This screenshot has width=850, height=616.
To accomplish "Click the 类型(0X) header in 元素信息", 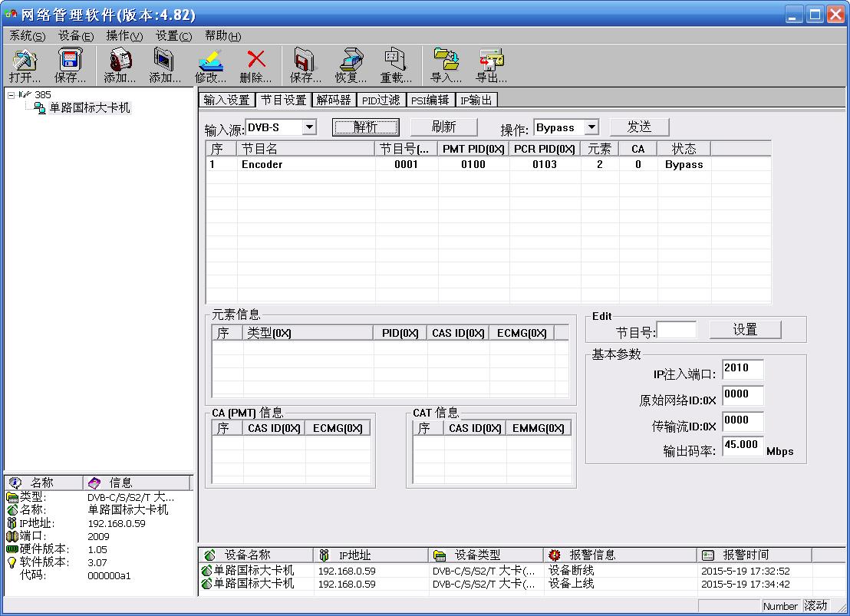I will pyautogui.click(x=308, y=333).
